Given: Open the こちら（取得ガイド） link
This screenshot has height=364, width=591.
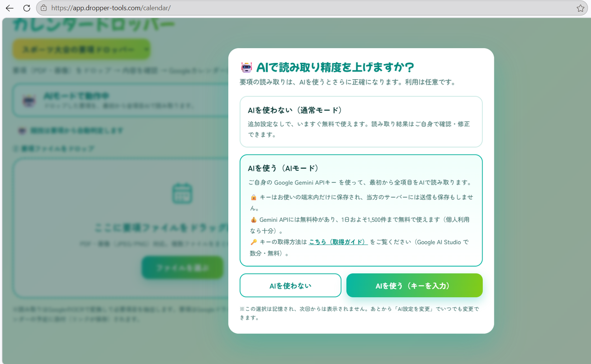Looking at the screenshot, I should pyautogui.click(x=338, y=242).
